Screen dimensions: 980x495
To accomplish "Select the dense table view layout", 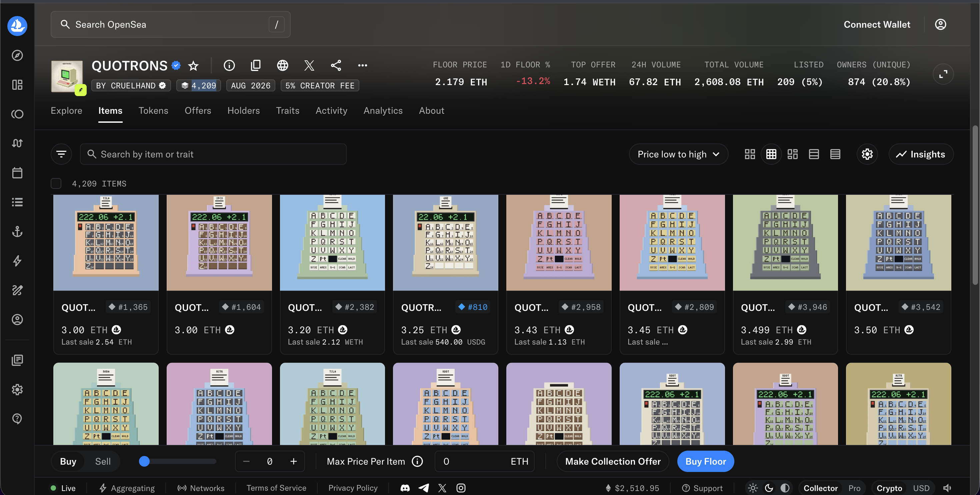I will 835,154.
